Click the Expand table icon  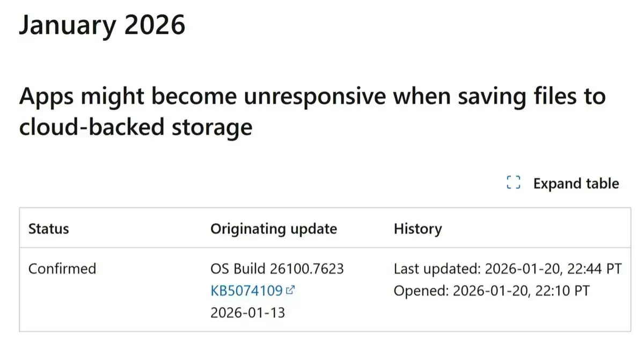514,183
